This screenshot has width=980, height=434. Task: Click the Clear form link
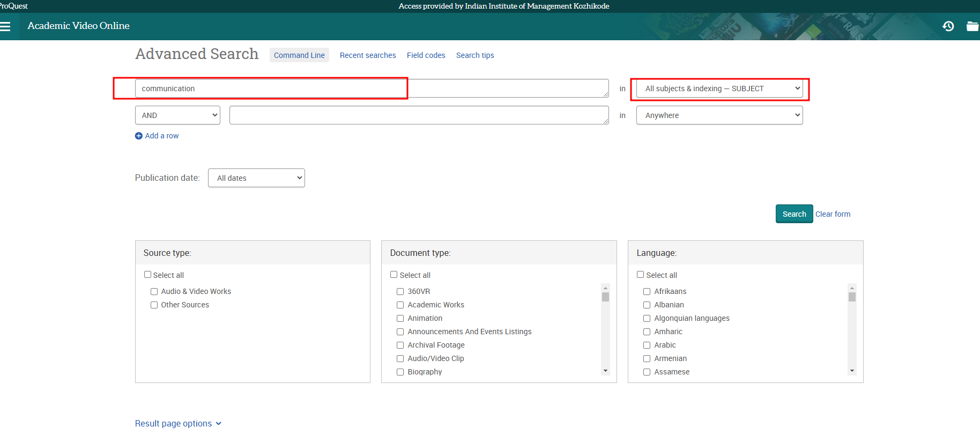coord(833,214)
